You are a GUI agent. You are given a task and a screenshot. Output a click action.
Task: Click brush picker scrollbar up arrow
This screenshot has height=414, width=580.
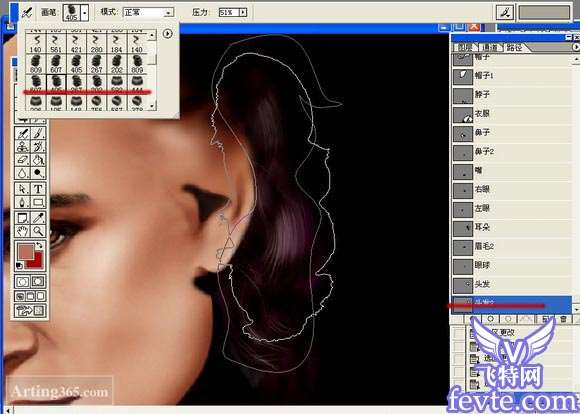(152, 35)
